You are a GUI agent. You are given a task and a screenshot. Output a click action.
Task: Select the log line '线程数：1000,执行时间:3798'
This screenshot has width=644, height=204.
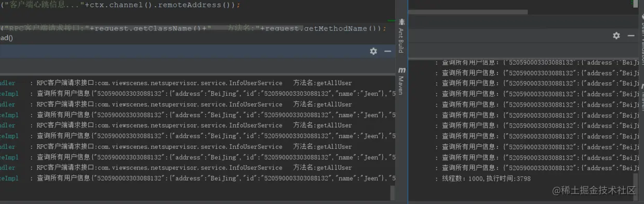(x=486, y=179)
